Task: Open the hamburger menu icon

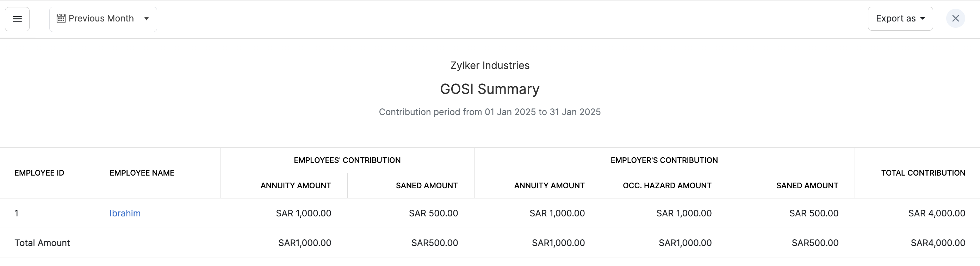Action: [17, 19]
